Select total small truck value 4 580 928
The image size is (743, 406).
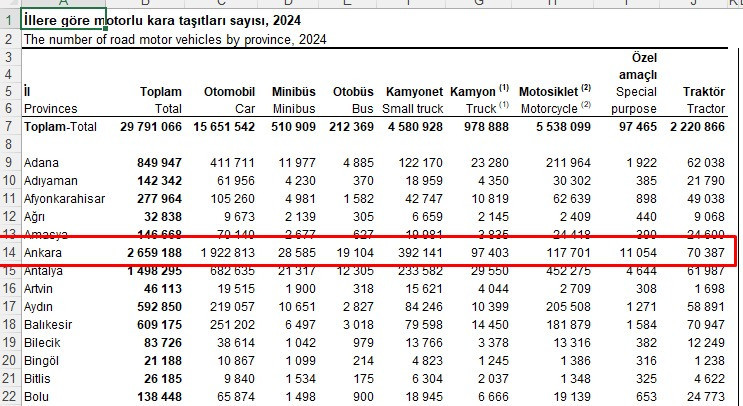pyautogui.click(x=415, y=127)
